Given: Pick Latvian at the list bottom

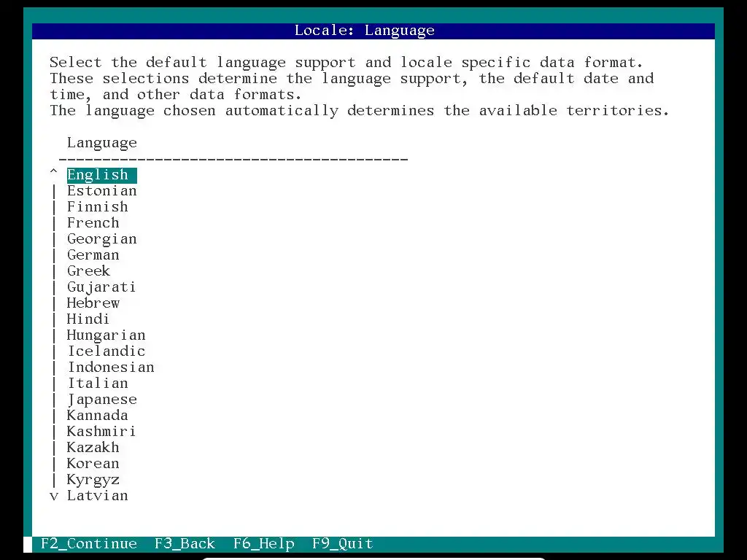Looking at the screenshot, I should [97, 496].
